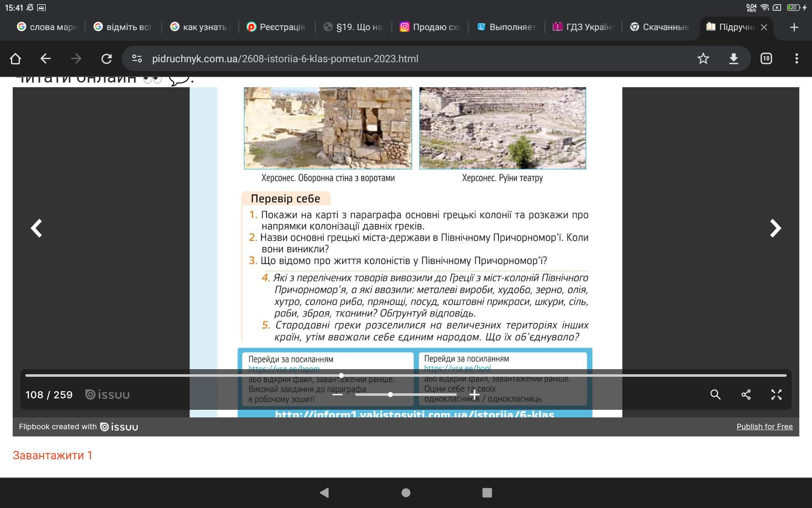812x508 pixels.
Task: Tap Android recent apps button
Action: [x=487, y=492]
